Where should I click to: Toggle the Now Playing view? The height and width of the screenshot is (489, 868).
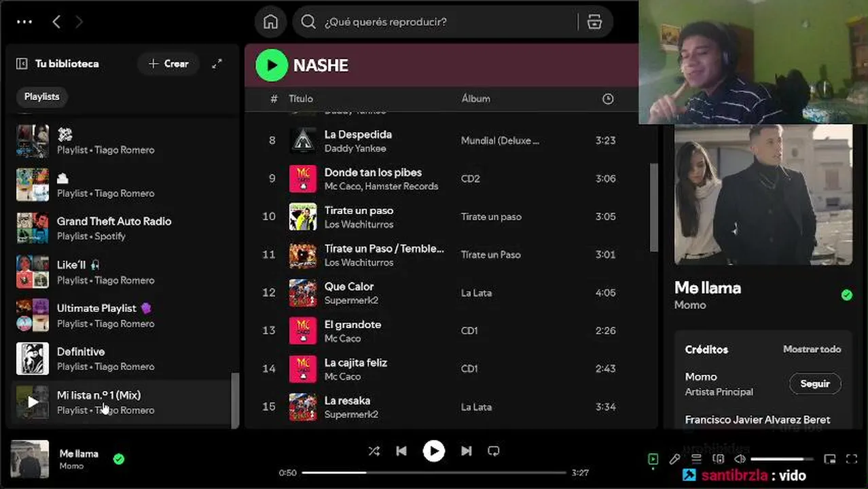653,459
